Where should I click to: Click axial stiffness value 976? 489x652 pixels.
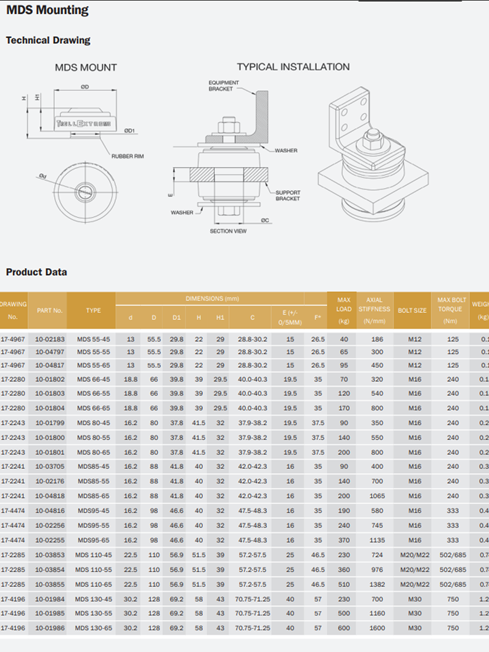click(x=377, y=570)
